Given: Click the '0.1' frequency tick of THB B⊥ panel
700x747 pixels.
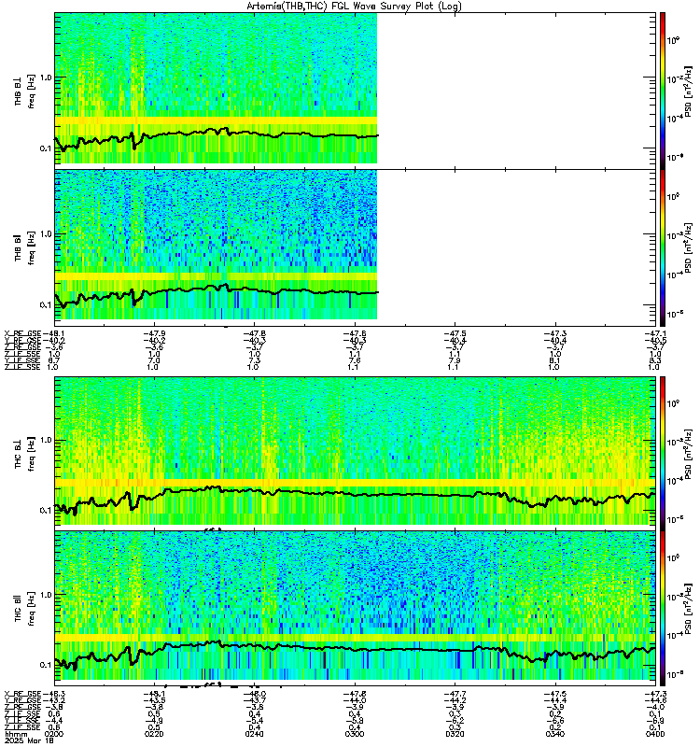Looking at the screenshot, I should click(x=45, y=148).
